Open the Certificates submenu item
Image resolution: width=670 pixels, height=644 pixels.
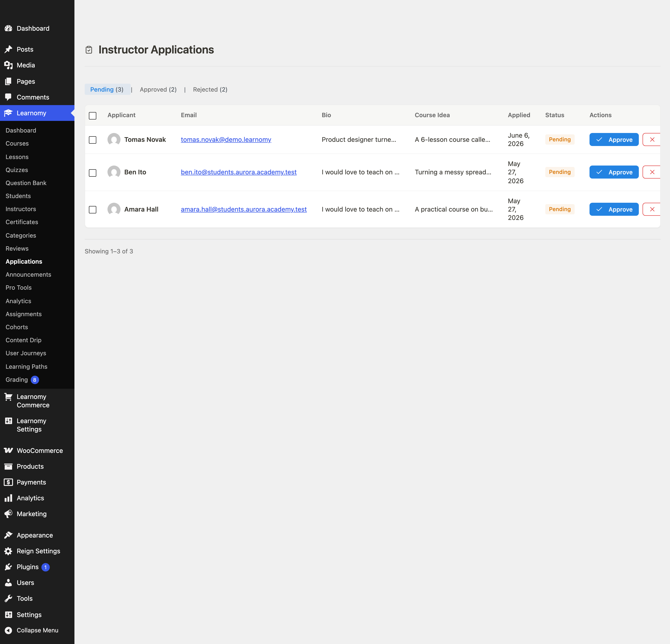(22, 222)
